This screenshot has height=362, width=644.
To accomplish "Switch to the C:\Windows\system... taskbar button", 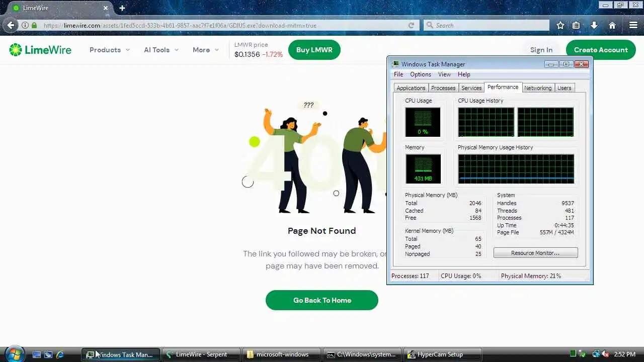I will click(362, 354).
